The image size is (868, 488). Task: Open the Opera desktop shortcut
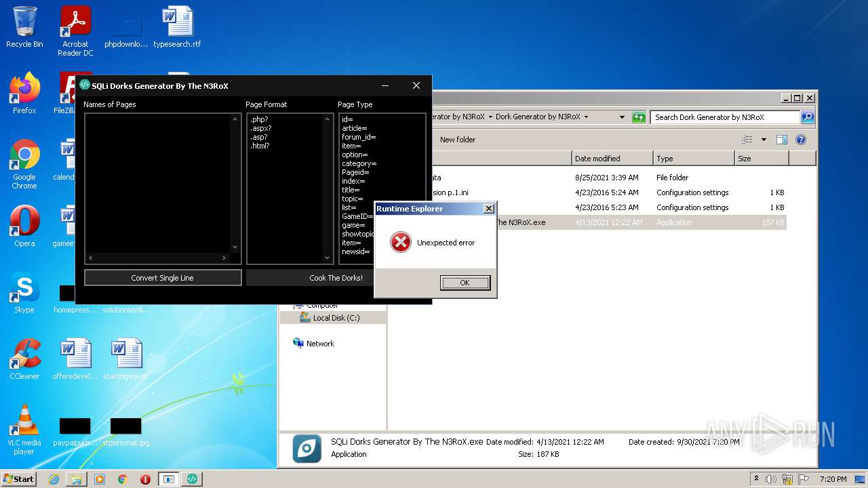[24, 226]
